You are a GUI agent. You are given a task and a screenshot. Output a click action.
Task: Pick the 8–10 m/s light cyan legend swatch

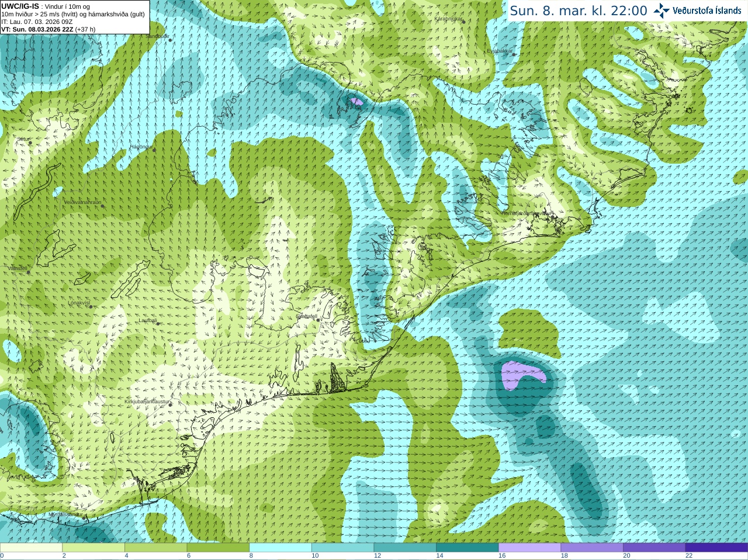pyautogui.click(x=280, y=548)
